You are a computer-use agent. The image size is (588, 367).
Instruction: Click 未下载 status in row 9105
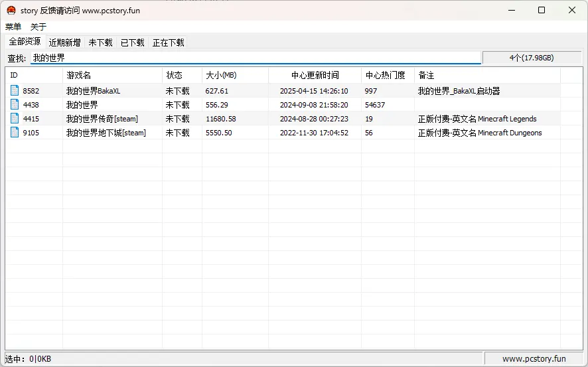pyautogui.click(x=177, y=133)
